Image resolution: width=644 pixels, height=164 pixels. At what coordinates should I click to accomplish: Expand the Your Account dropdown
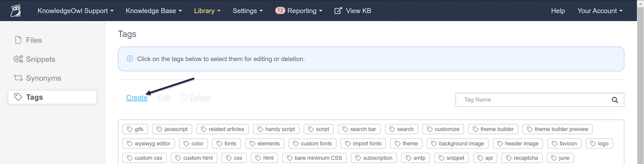tap(600, 11)
